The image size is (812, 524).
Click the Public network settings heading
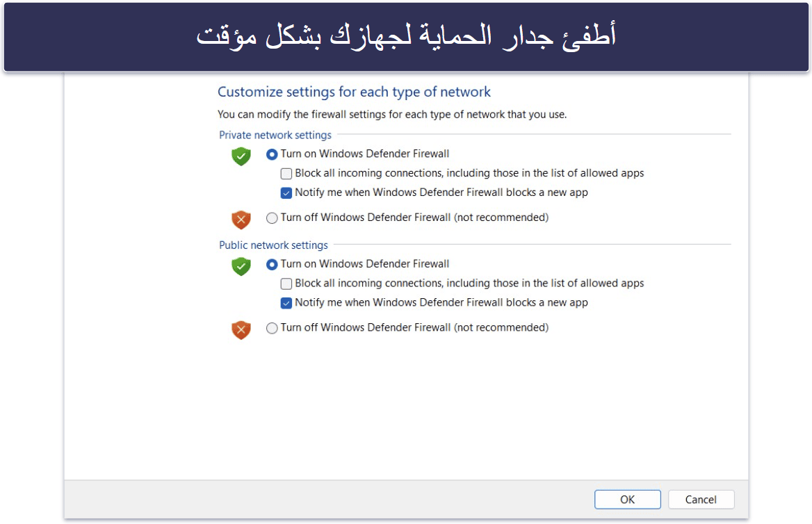pos(273,245)
